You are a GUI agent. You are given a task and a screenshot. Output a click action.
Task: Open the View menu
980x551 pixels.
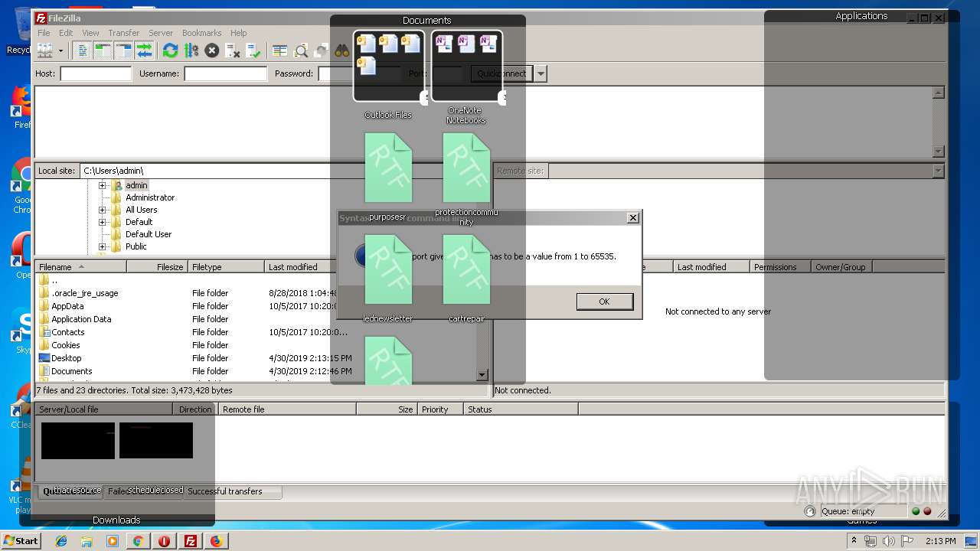pyautogui.click(x=90, y=33)
